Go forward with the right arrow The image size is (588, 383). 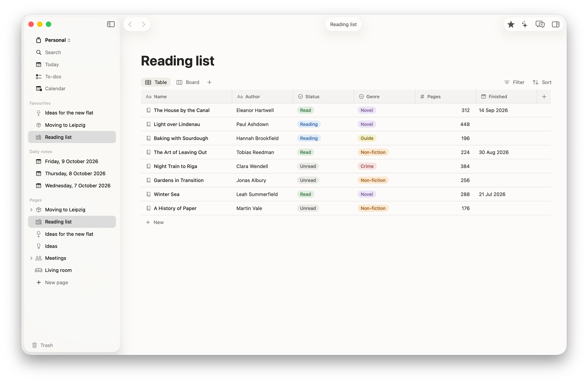(143, 24)
